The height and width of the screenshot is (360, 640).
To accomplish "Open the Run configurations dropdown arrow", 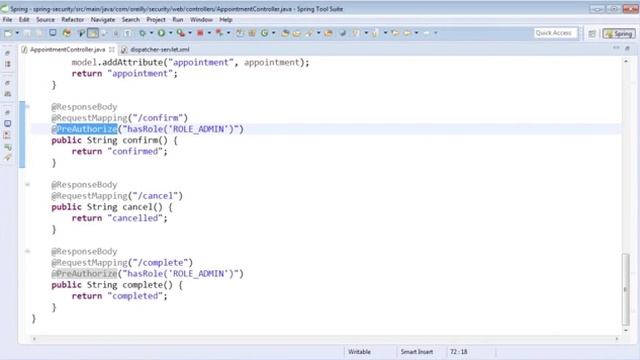I will tap(171, 33).
